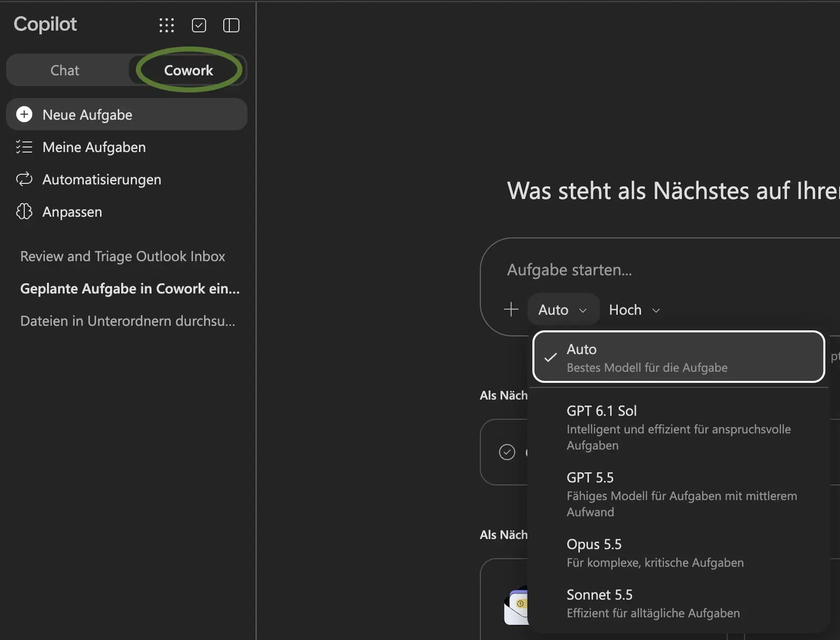Click the brain icon of Anpassen
Screen dimensions: 840x640
point(24,212)
